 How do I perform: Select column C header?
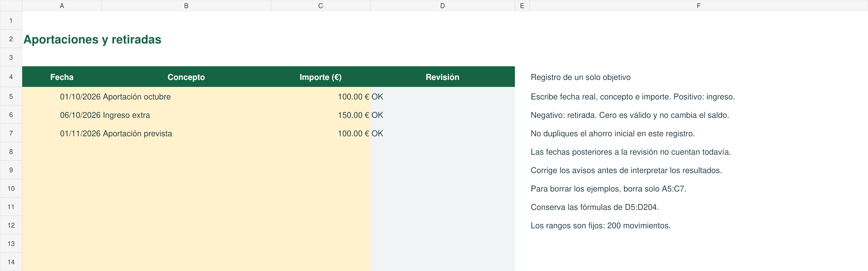321,6
